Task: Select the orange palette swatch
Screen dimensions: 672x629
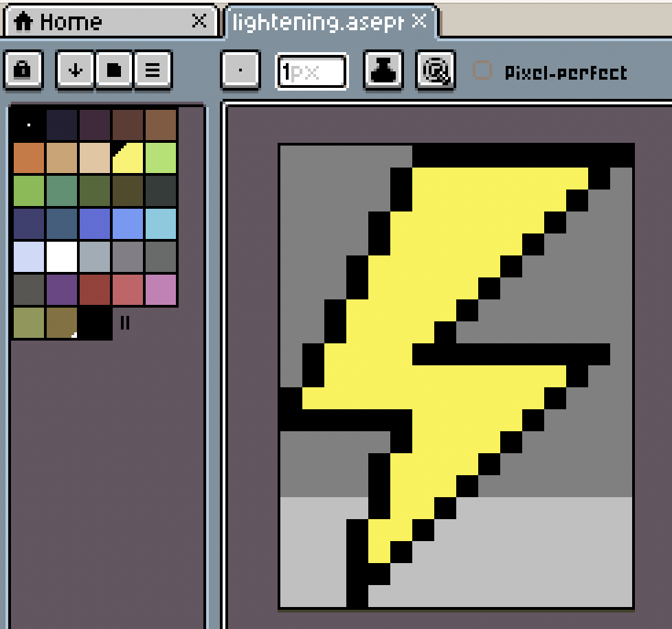Action: [x=29, y=157]
